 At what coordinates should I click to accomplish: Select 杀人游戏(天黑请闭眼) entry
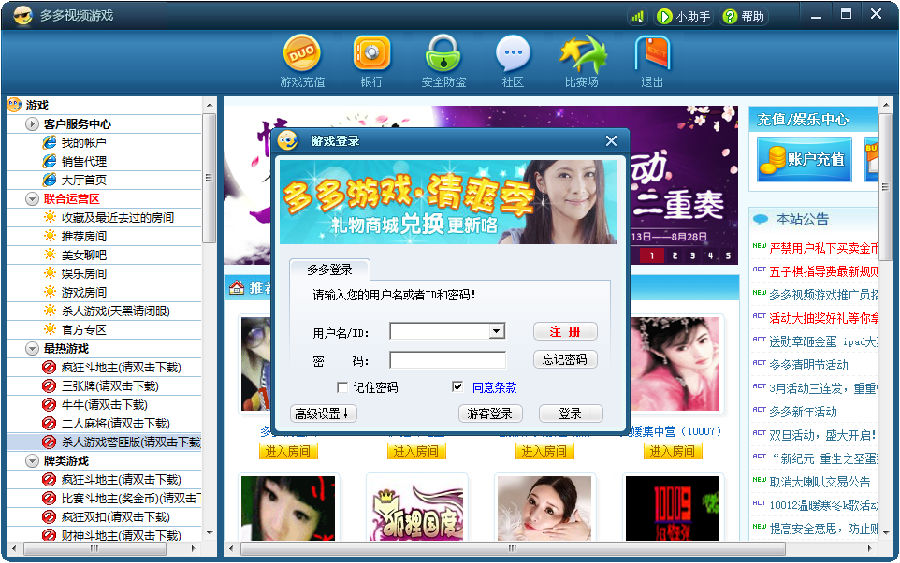pyautogui.click(x=115, y=311)
